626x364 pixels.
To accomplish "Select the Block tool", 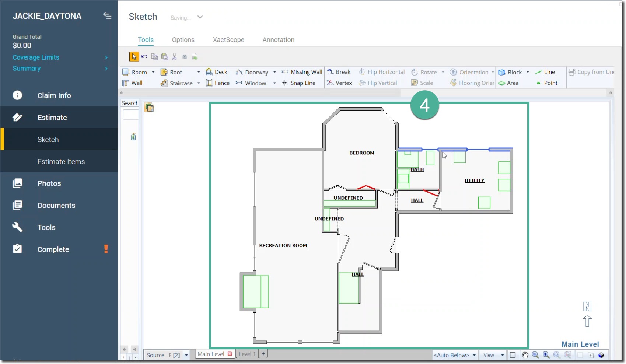I will [x=510, y=72].
